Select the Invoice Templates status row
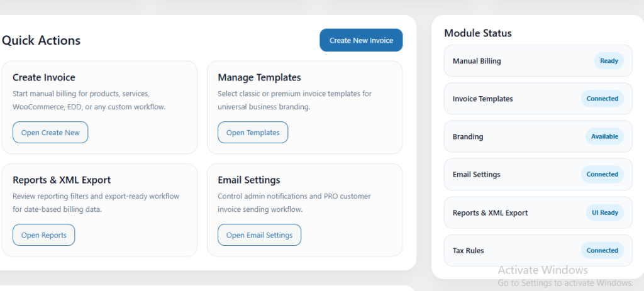 tap(538, 99)
